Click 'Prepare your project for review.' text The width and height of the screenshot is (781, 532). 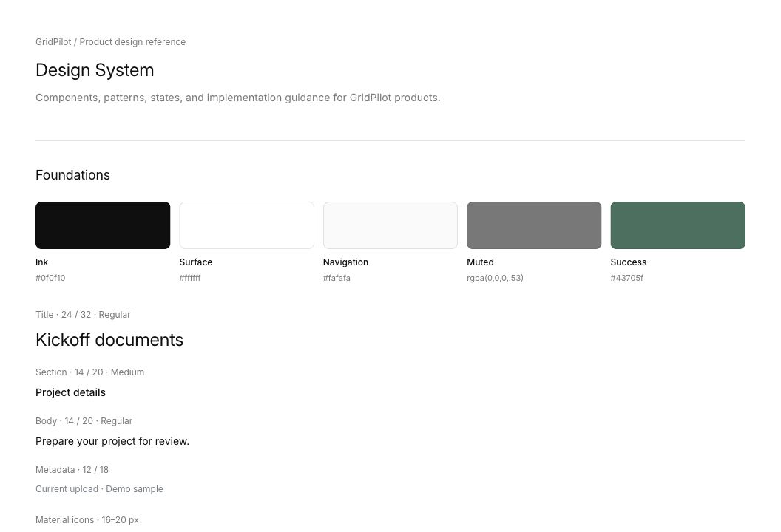(x=112, y=441)
